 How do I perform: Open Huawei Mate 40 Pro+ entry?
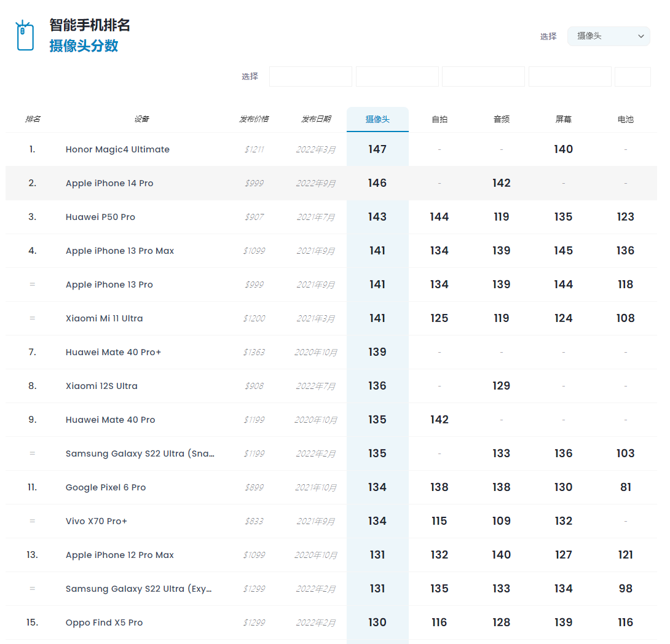(113, 352)
